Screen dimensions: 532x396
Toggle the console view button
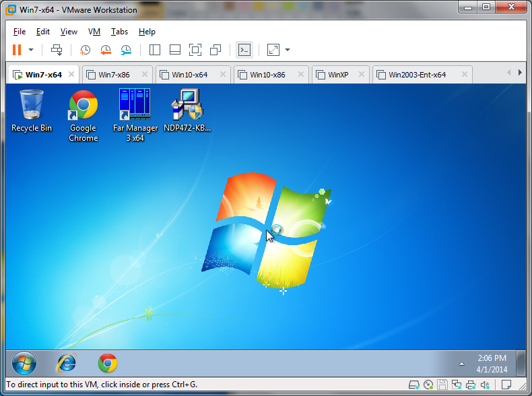[244, 50]
